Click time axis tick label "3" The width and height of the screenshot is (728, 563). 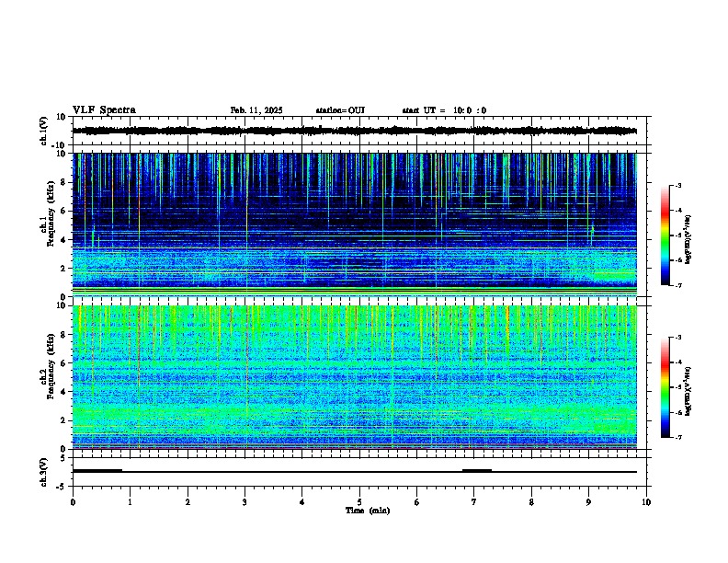click(245, 502)
